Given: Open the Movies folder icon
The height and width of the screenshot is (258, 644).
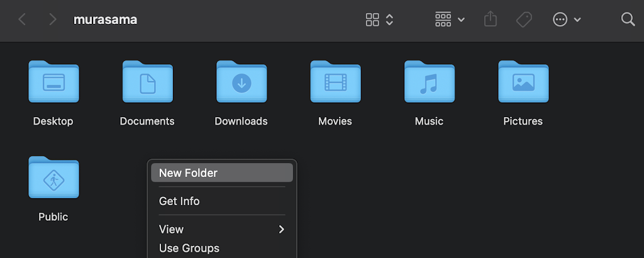Looking at the screenshot, I should click(335, 82).
